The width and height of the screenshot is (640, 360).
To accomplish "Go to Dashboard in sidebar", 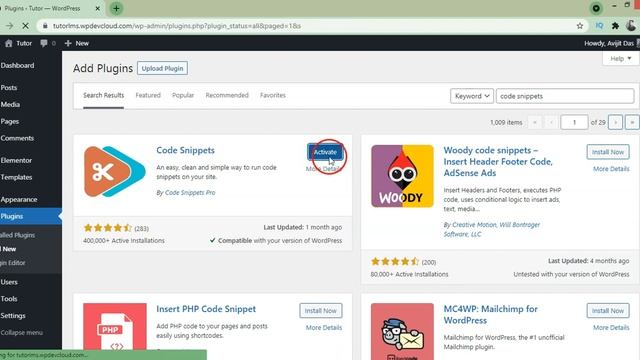I will (x=18, y=65).
